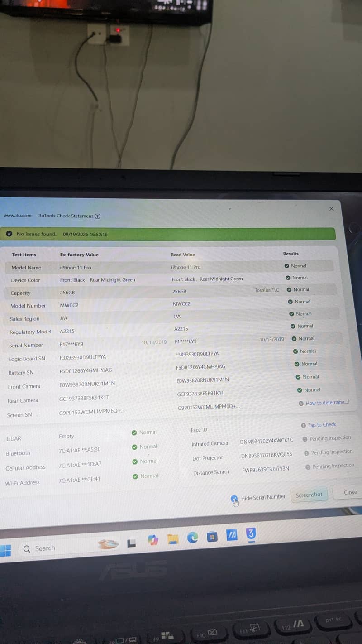362x644 pixels.
Task: Select the LiDAR Empty value
Action: [x=67, y=436]
